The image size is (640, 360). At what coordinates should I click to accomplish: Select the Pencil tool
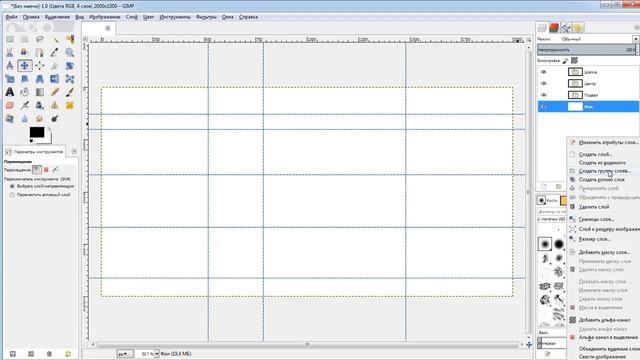tap(55, 92)
